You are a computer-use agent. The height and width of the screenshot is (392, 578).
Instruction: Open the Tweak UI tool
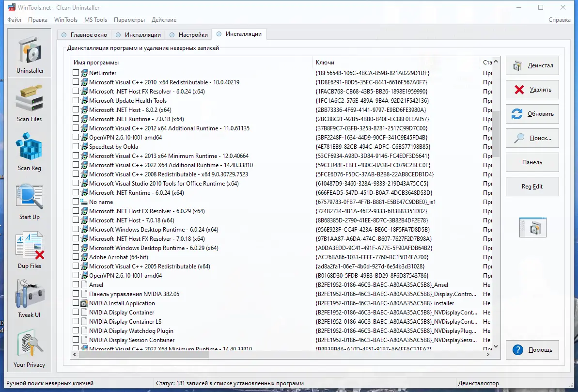point(30,299)
